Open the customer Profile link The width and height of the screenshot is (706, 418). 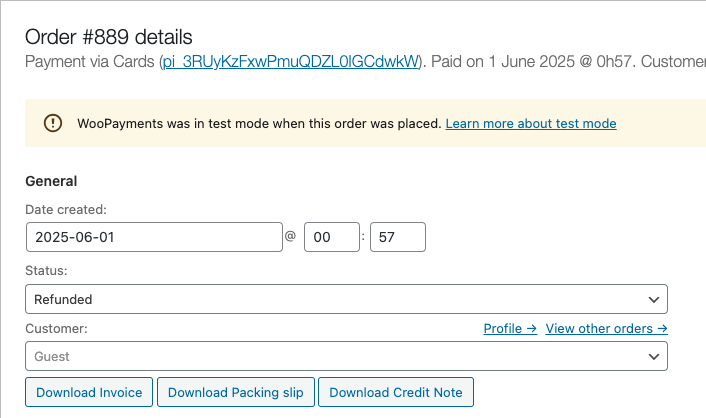point(510,328)
